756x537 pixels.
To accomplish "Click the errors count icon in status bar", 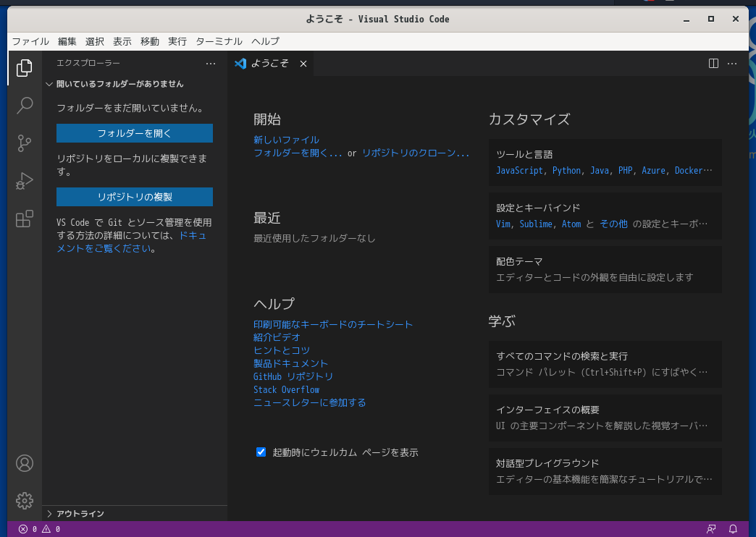I will pyautogui.click(x=22, y=529).
